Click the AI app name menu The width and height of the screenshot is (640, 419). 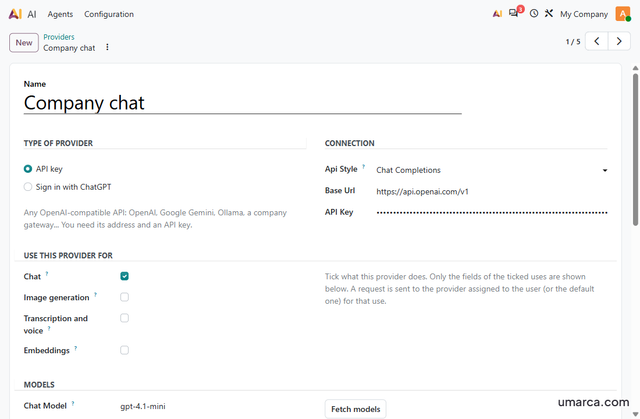[x=32, y=14]
